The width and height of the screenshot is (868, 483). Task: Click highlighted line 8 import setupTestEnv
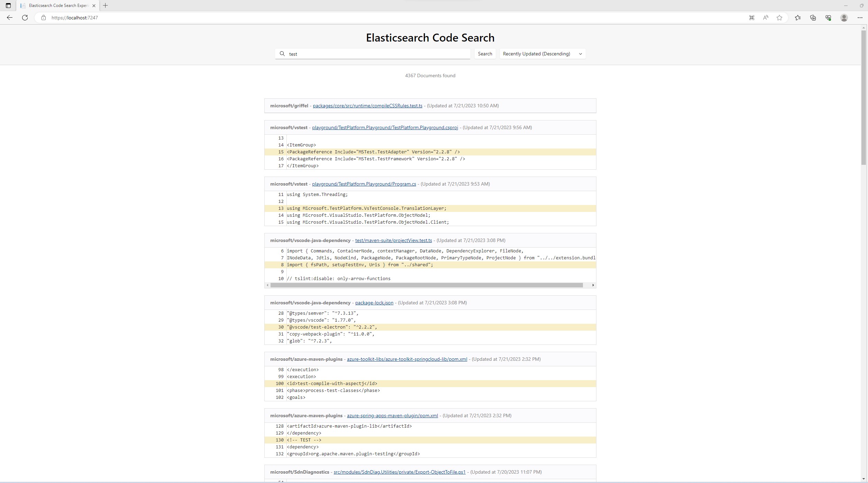click(x=430, y=265)
